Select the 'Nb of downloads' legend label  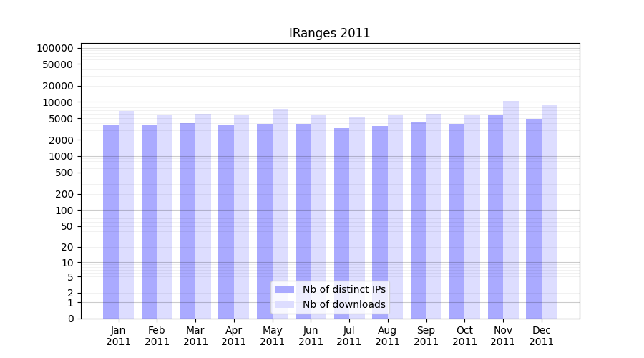coord(343,304)
